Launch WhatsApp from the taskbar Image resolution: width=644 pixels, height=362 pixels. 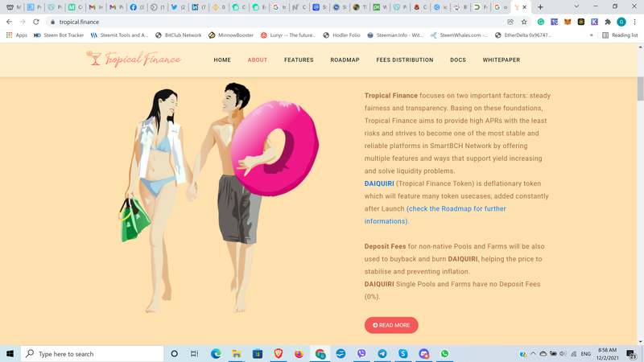tap(444, 353)
